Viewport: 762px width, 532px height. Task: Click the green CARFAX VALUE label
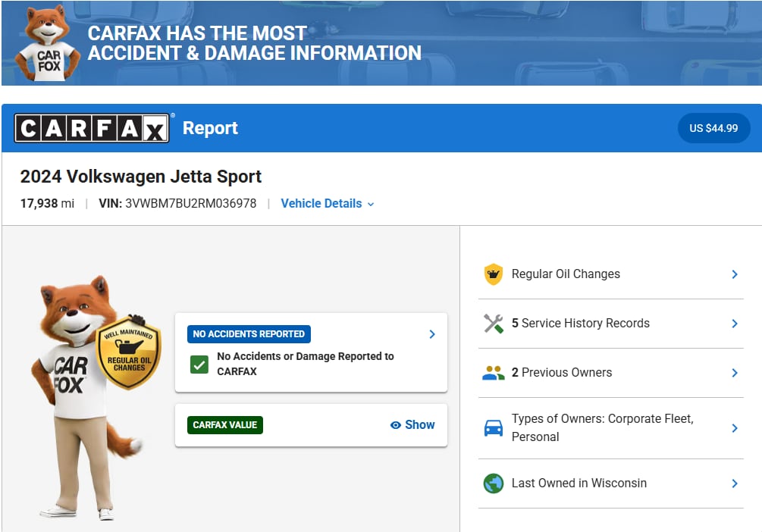(x=225, y=425)
